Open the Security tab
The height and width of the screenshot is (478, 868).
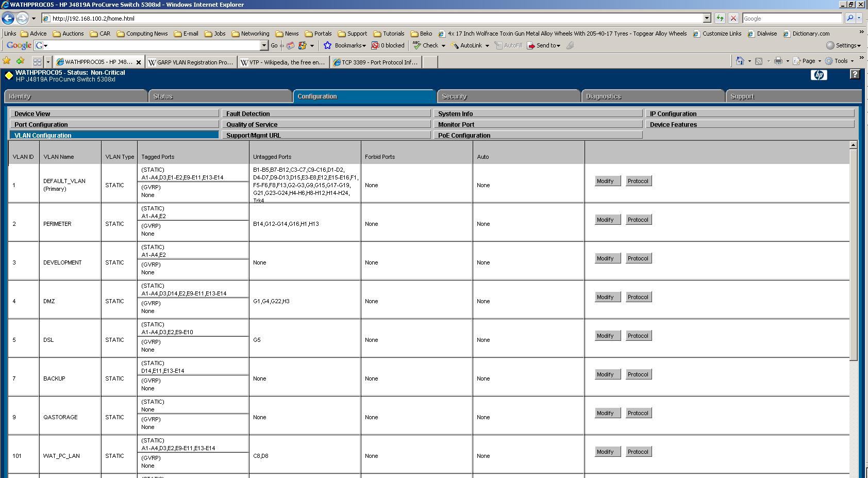point(509,96)
